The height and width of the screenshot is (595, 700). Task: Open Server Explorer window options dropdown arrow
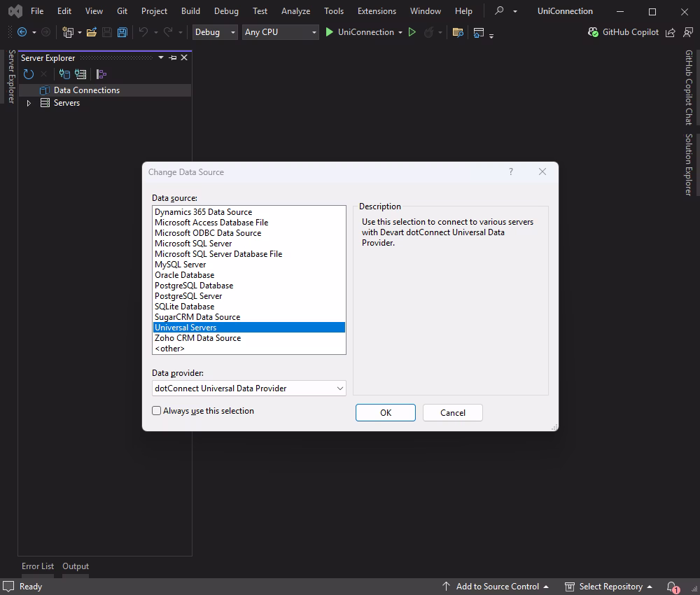[161, 57]
